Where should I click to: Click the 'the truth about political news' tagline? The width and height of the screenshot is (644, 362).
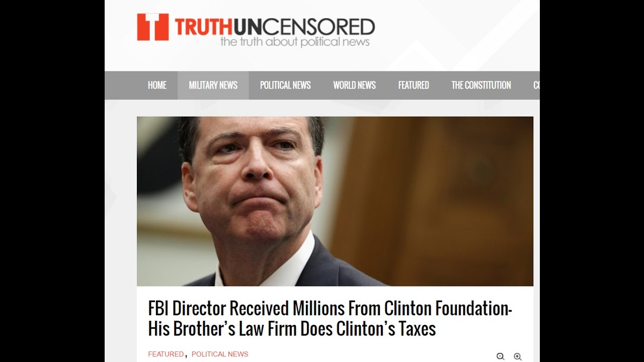pos(295,42)
